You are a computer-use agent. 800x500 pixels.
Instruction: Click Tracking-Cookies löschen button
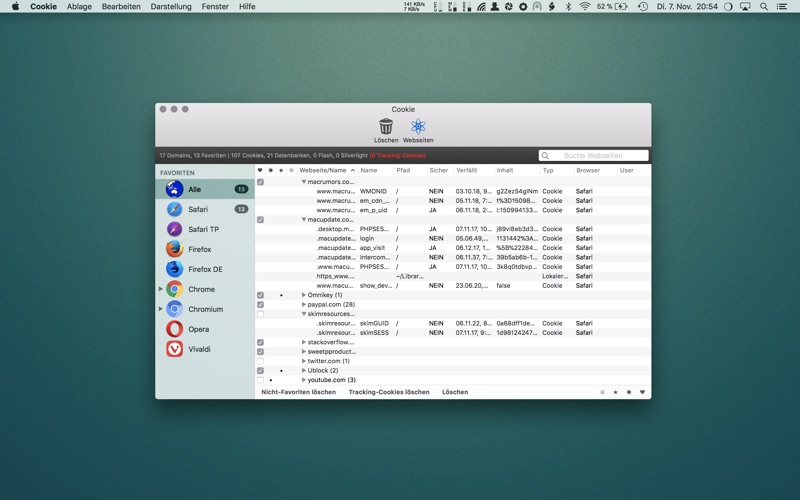pyautogui.click(x=389, y=392)
